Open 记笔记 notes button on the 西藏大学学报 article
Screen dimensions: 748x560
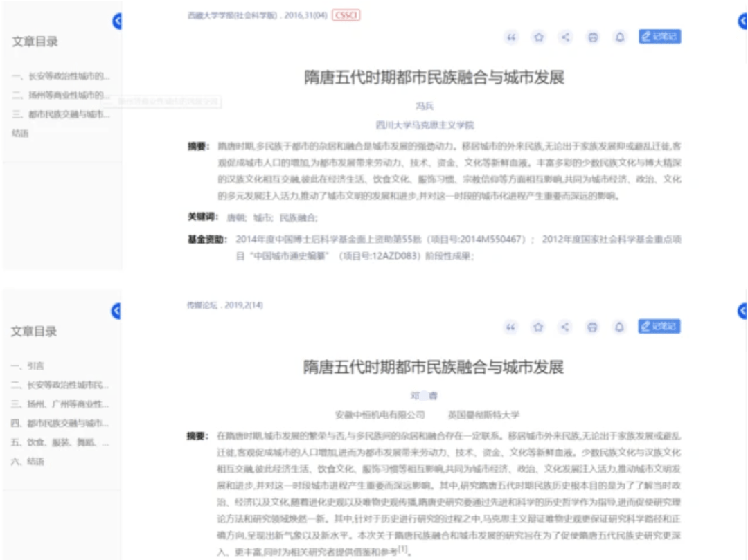tap(659, 37)
